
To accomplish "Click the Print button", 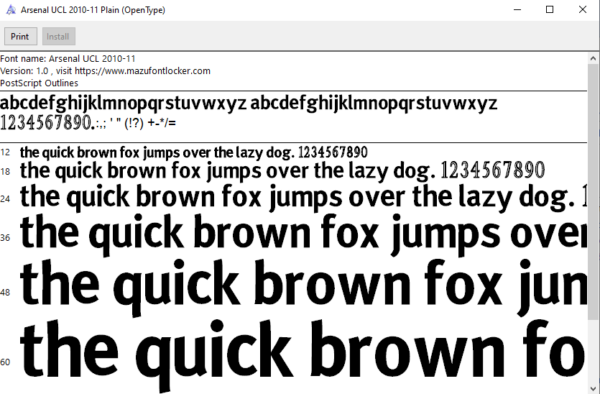I will pos(20,36).
